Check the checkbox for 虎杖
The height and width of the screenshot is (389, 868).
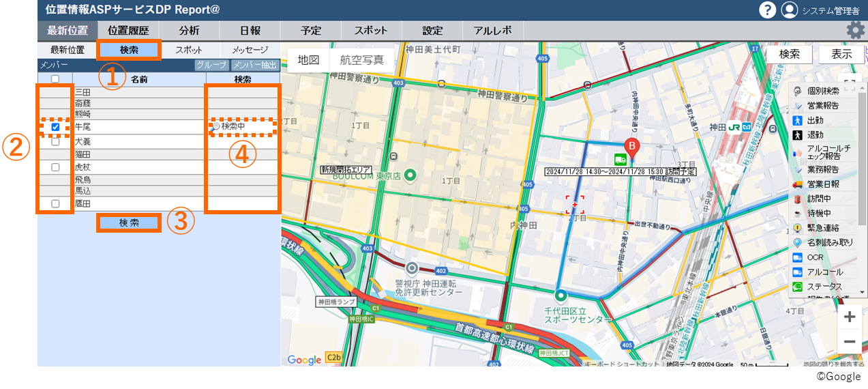tap(55, 167)
